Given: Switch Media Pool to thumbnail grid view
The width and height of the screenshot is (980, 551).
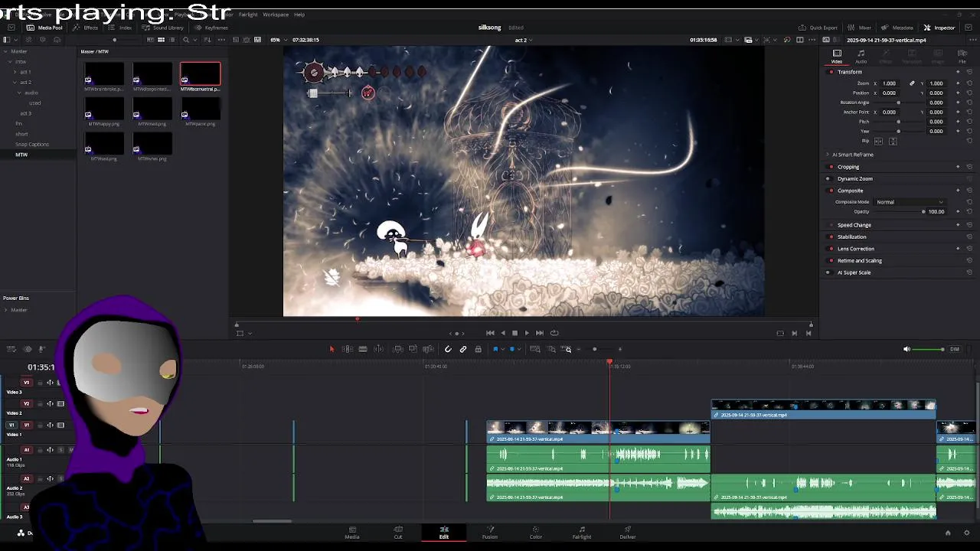Looking at the screenshot, I should click(161, 40).
